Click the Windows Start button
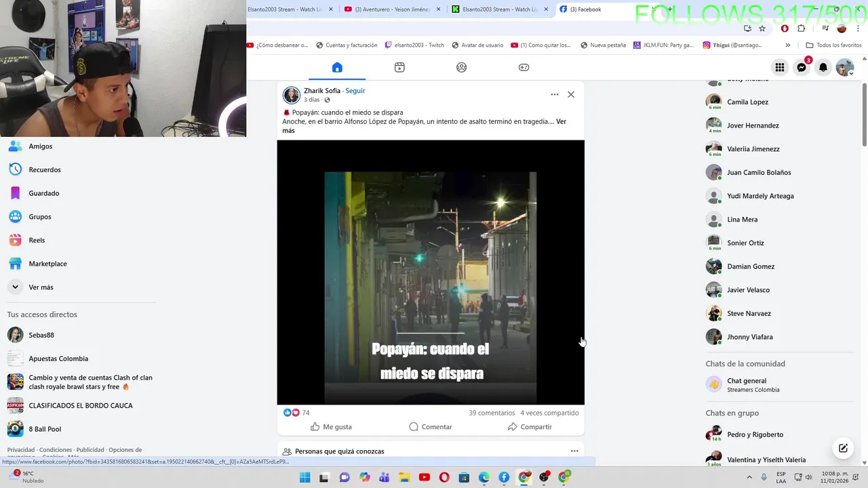Screen dimensions: 868x488 tap(304, 477)
